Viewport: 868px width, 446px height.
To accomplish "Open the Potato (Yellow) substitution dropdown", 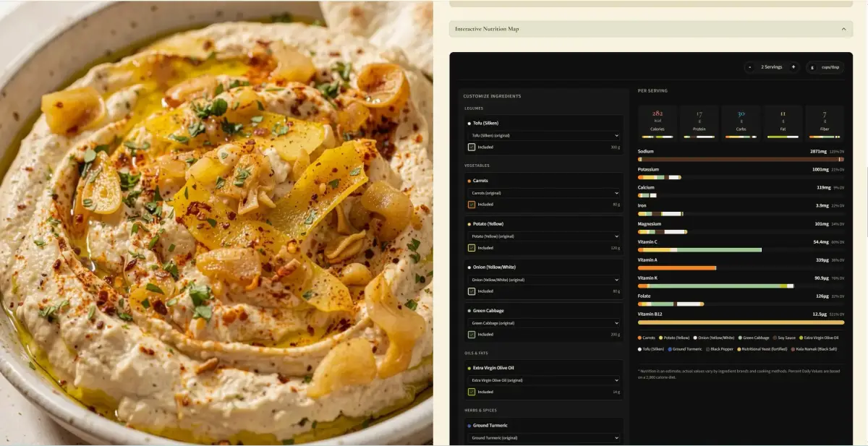I will click(544, 236).
